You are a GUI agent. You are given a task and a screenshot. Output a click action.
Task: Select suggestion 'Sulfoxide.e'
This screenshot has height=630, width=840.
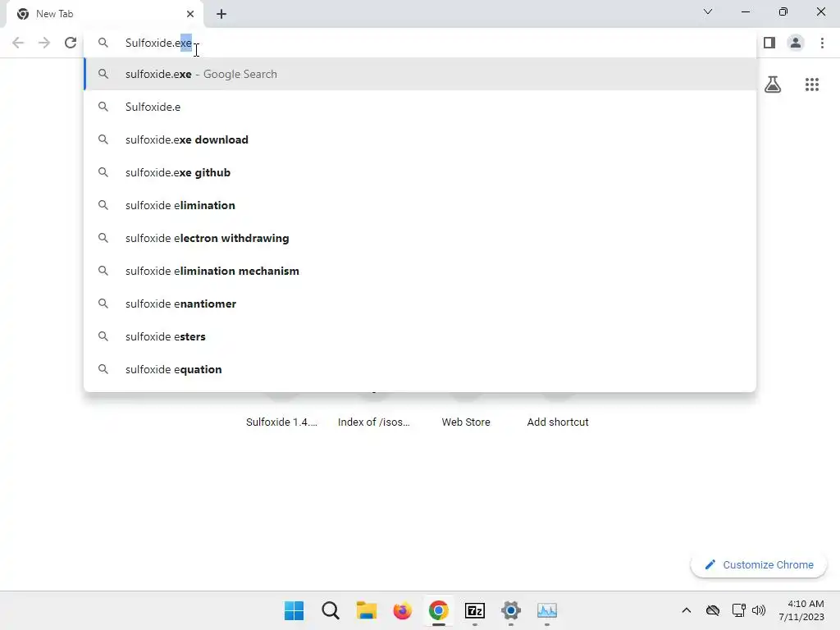[420, 107]
